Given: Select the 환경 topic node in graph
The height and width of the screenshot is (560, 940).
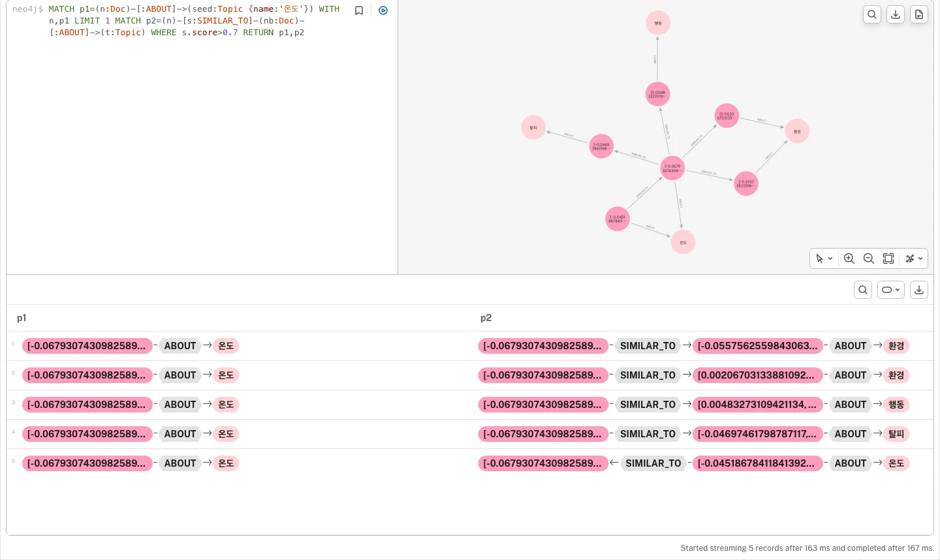Looking at the screenshot, I should [797, 131].
